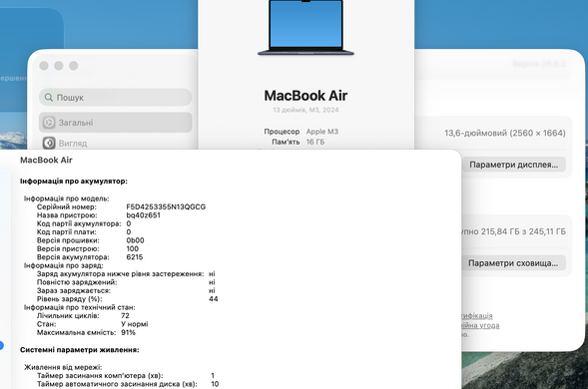Open Параметри дисплея button

click(513, 165)
